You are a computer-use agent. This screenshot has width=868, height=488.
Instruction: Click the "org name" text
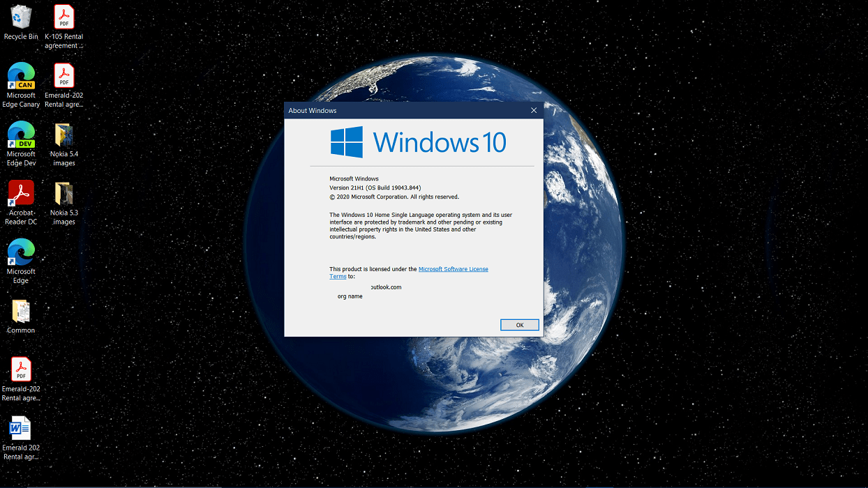tap(350, 296)
